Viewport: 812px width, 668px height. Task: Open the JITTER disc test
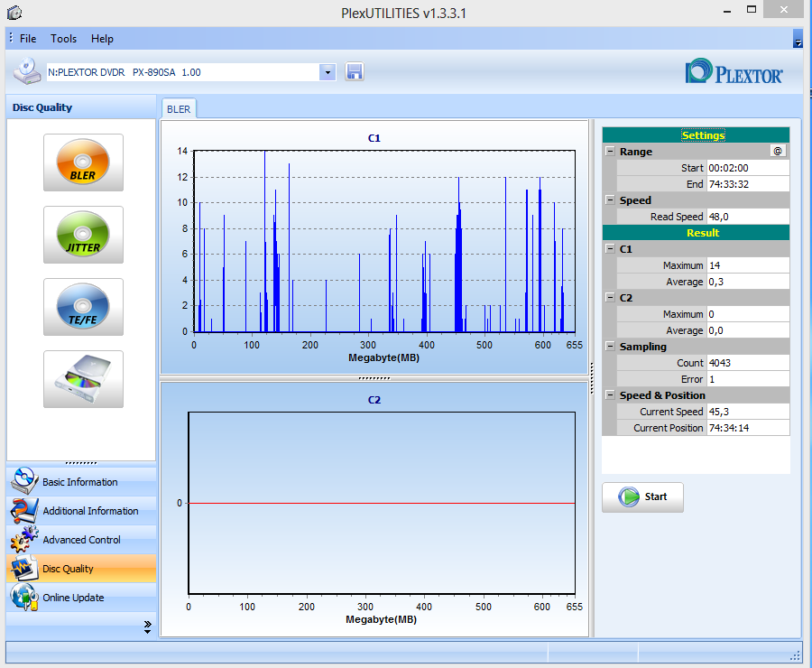[x=83, y=234]
